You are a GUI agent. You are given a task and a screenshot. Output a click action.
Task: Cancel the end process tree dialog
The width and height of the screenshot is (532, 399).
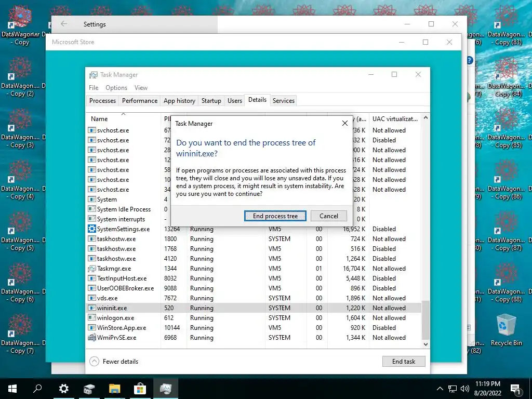tap(328, 216)
